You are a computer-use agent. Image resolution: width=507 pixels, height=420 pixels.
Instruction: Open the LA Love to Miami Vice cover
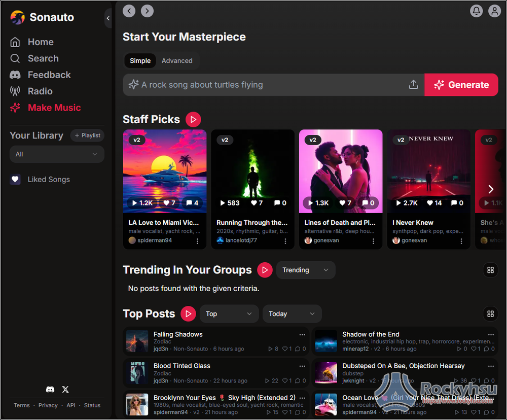pyautogui.click(x=165, y=171)
